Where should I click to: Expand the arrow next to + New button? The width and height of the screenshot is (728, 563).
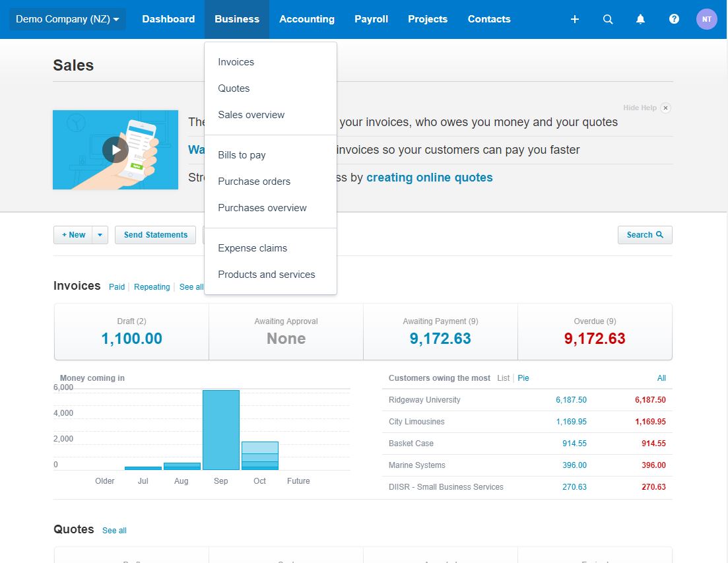[100, 234]
